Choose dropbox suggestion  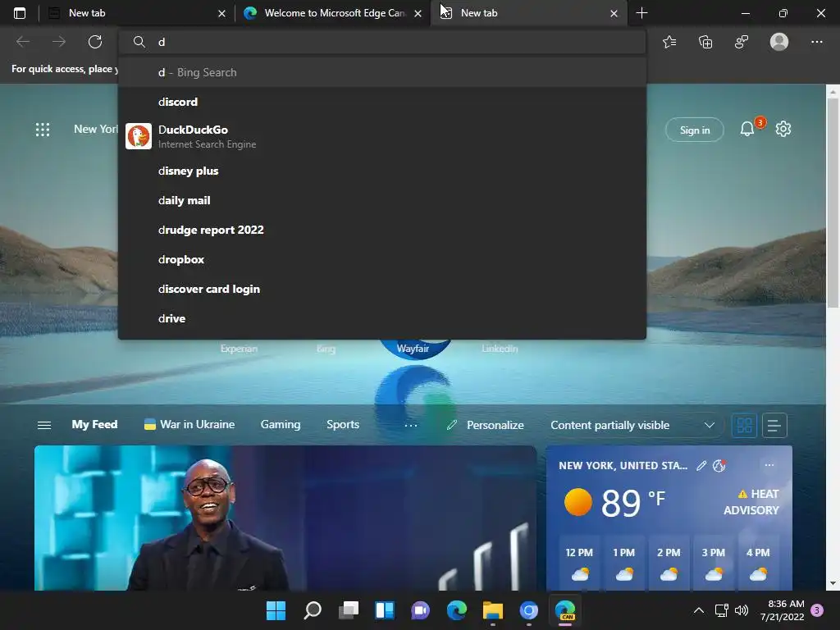[x=382, y=259]
